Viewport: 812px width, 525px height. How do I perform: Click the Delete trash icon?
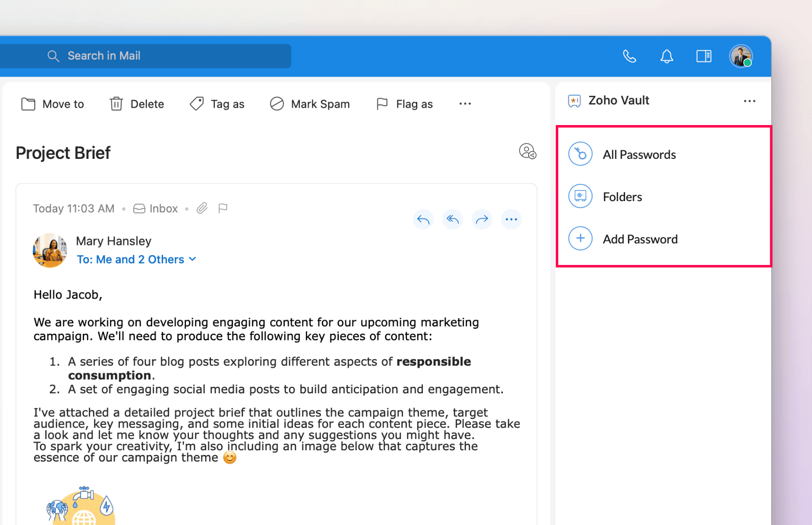click(116, 104)
